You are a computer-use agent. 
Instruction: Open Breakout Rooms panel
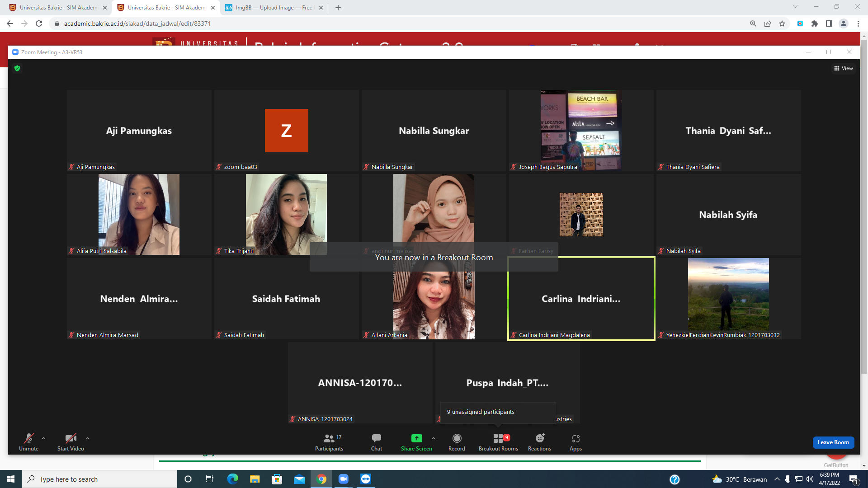(x=498, y=442)
